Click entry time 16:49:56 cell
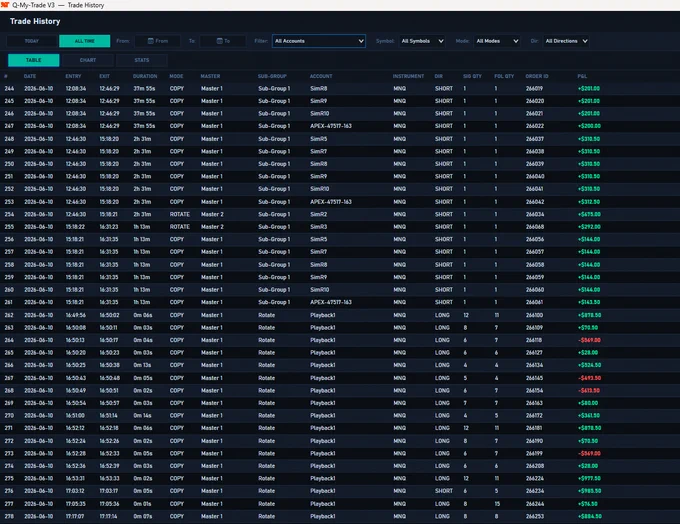The image size is (680, 524). [x=76, y=315]
